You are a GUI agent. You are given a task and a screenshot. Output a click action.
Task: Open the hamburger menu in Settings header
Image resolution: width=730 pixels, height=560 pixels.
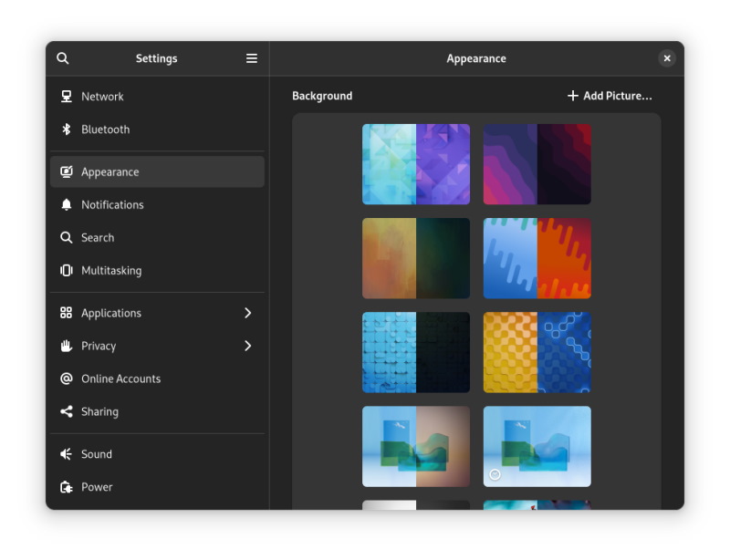coord(252,58)
